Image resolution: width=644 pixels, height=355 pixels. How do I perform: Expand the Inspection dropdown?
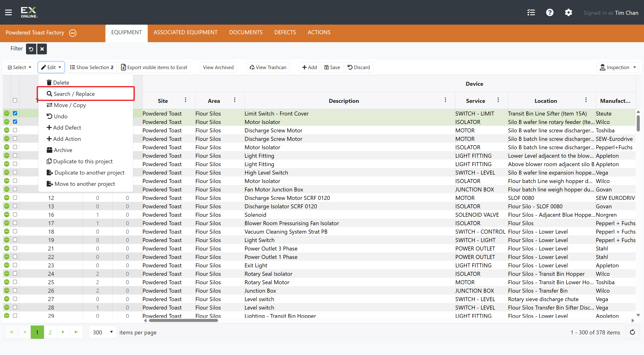618,67
